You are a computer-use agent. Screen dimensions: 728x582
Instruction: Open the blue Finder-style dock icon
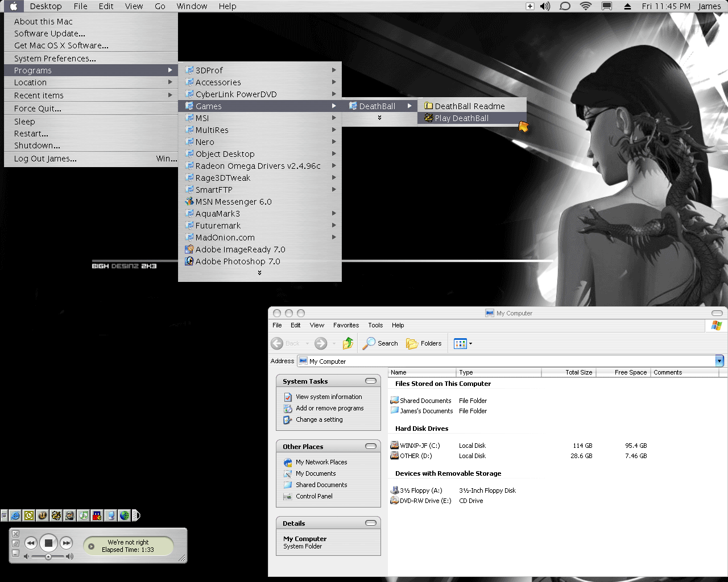tap(111, 516)
